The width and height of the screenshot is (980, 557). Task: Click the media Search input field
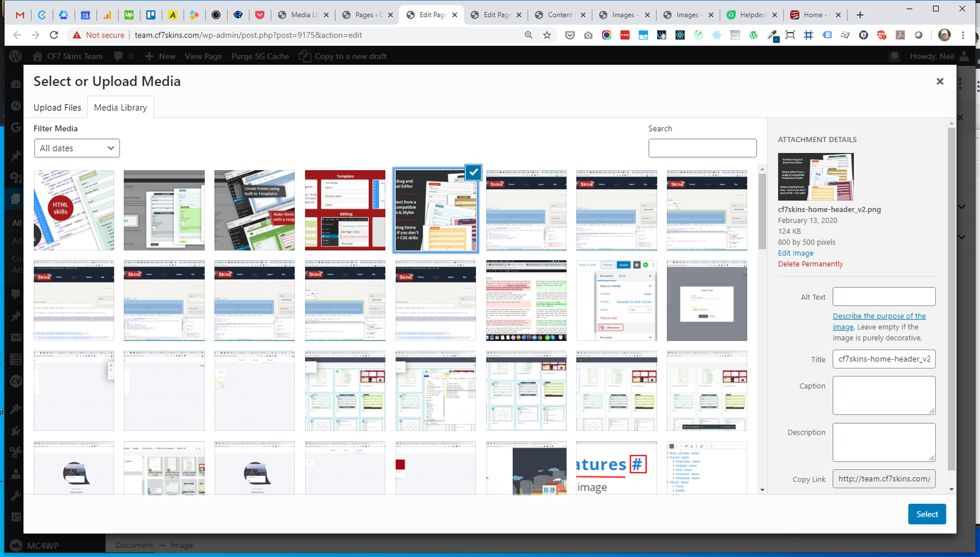[702, 148]
